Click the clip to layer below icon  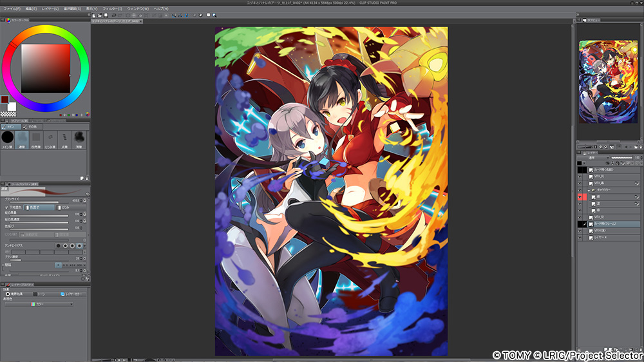coord(607,163)
